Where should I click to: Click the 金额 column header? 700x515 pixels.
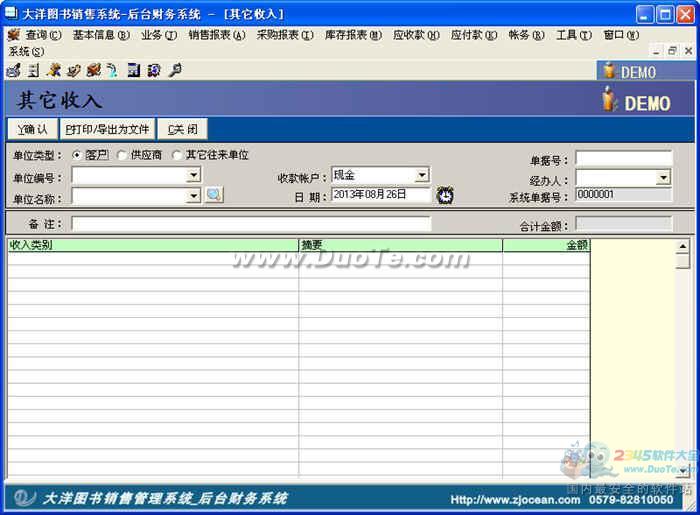point(546,245)
